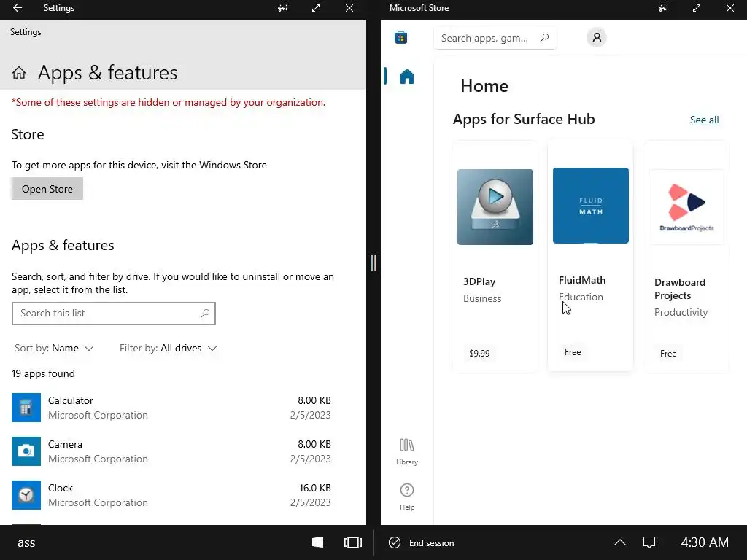Open the Filter by All drives dropdown
The height and width of the screenshot is (560, 747).
169,348
